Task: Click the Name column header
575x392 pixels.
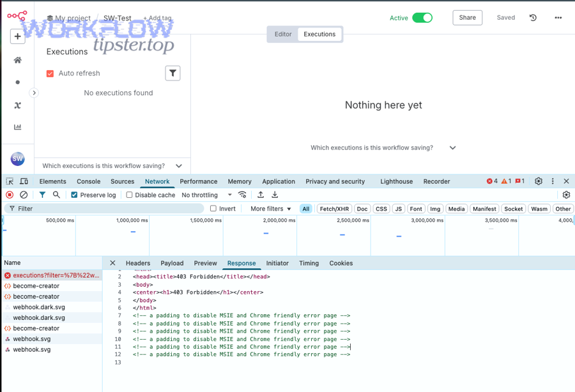Action: click(52, 262)
